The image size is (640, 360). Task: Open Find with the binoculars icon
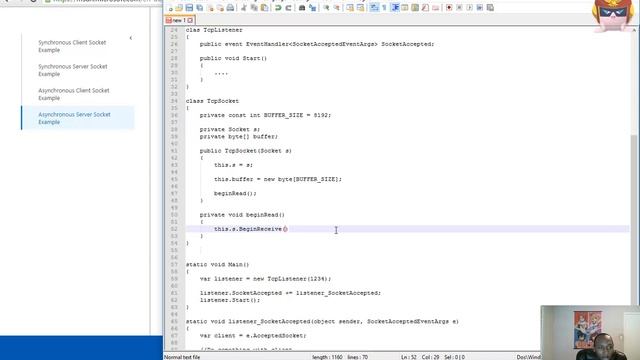coord(302,8)
